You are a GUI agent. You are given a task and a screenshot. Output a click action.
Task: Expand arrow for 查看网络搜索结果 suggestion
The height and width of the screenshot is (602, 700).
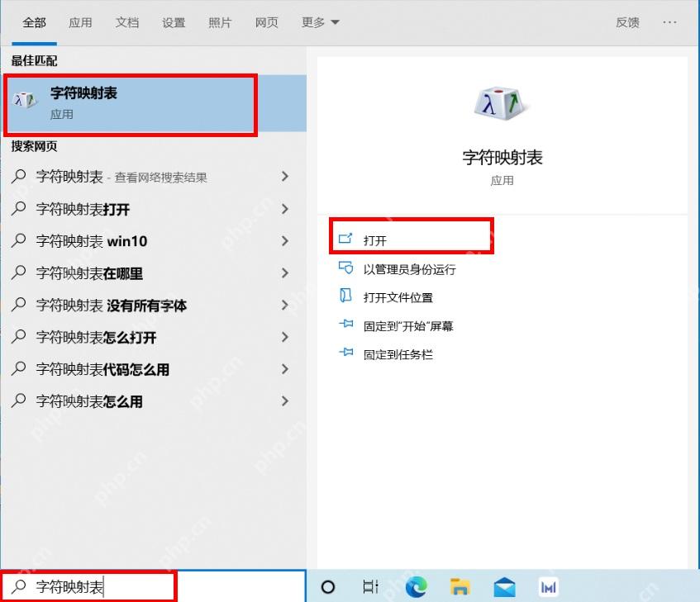point(285,177)
